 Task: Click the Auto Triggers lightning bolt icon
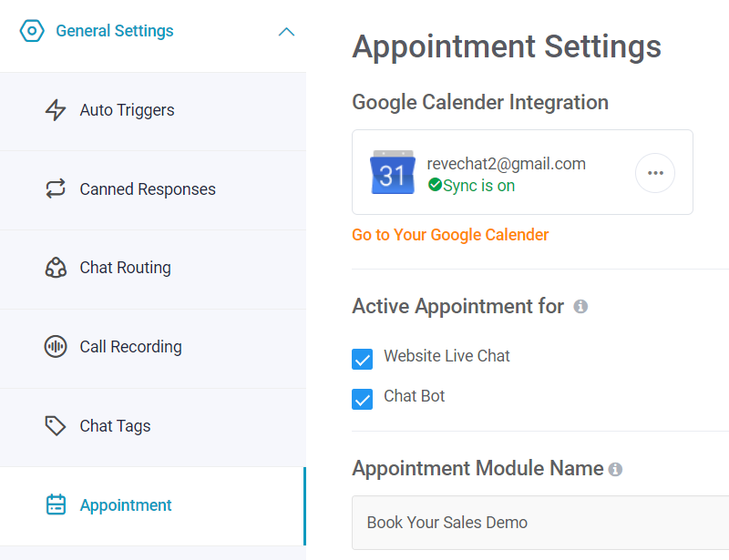(56, 110)
